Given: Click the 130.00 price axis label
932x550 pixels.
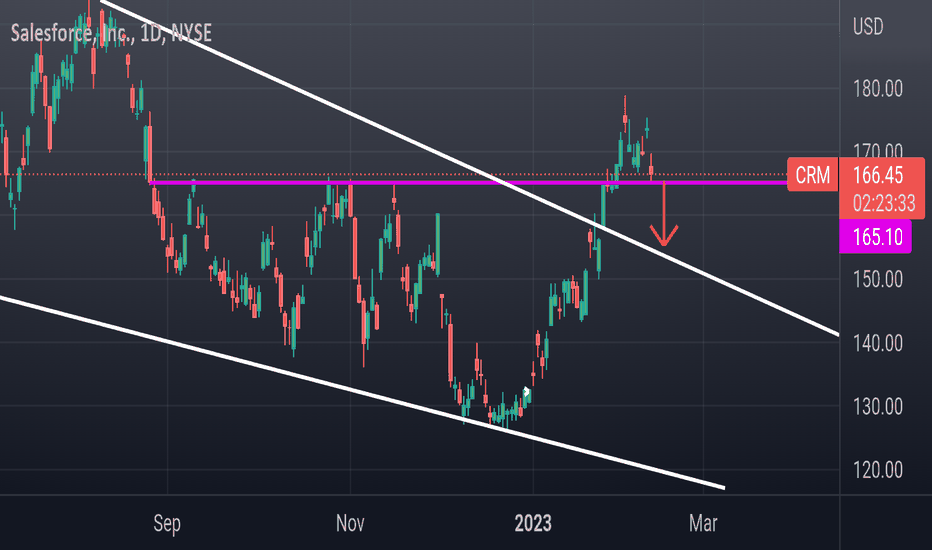Looking at the screenshot, I should coord(878,407).
